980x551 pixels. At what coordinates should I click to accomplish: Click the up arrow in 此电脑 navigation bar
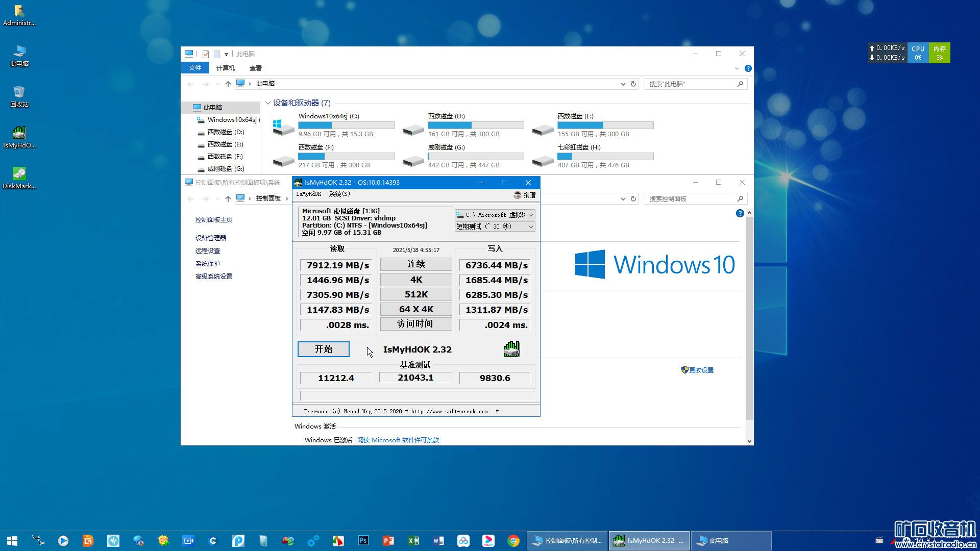pyautogui.click(x=228, y=84)
